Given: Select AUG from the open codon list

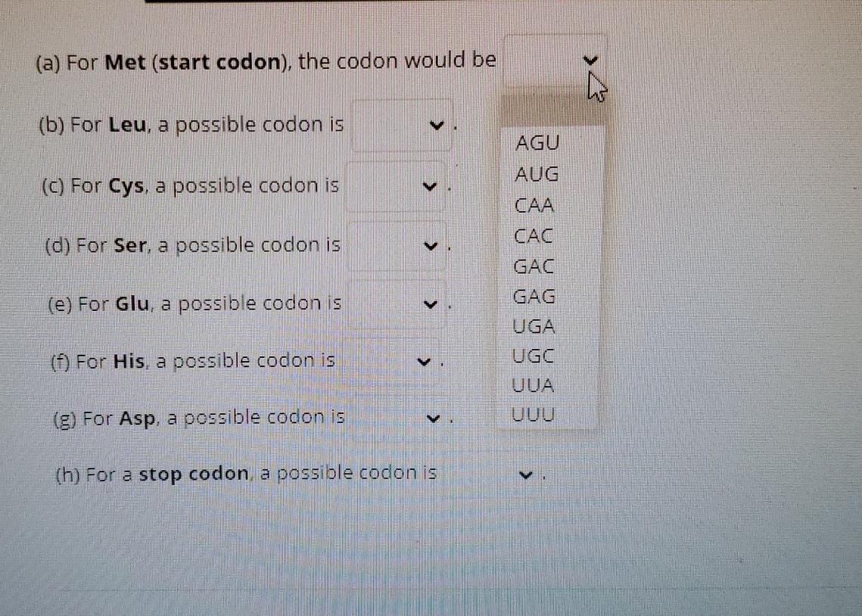Looking at the screenshot, I should pyautogui.click(x=537, y=175).
